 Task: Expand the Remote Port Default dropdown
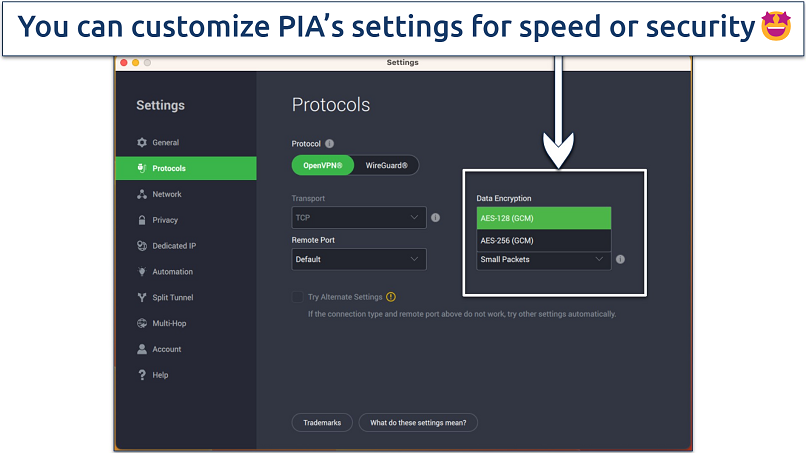tap(358, 259)
